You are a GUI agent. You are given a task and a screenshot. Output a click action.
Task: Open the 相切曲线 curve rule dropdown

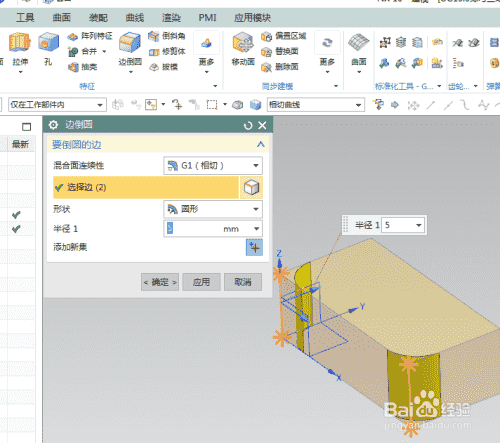coord(315,105)
